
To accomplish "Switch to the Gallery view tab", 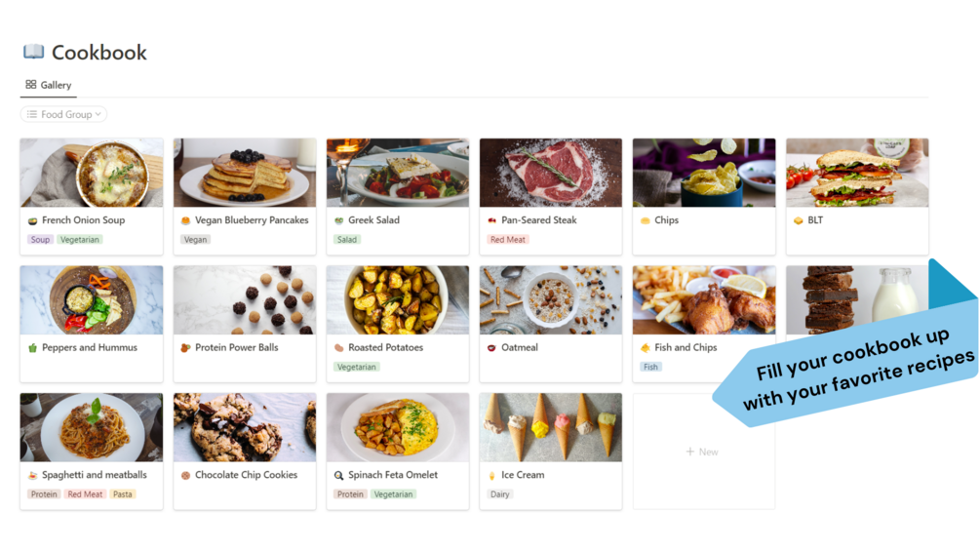I will click(48, 85).
